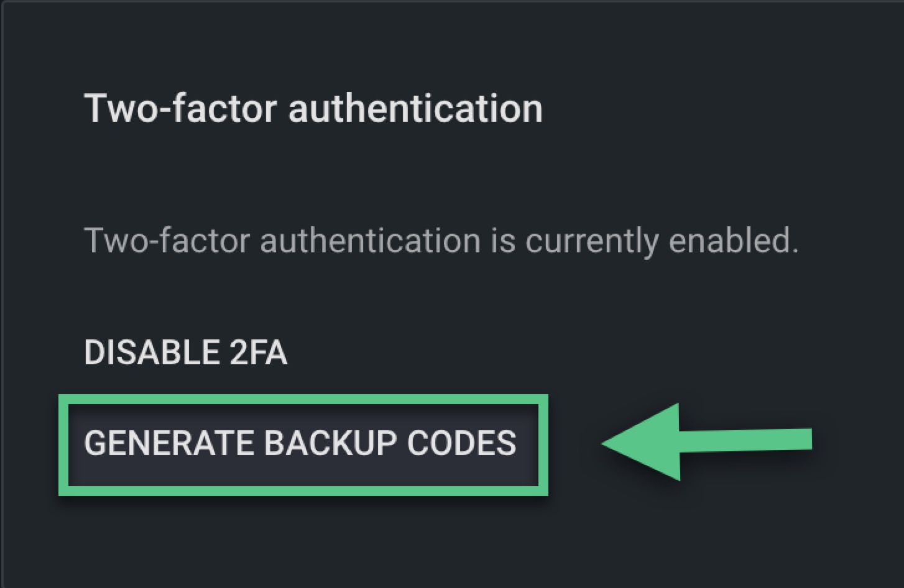The width and height of the screenshot is (904, 588).
Task: Click the GENERATE BACKUP CODES button
Action: 300,444
